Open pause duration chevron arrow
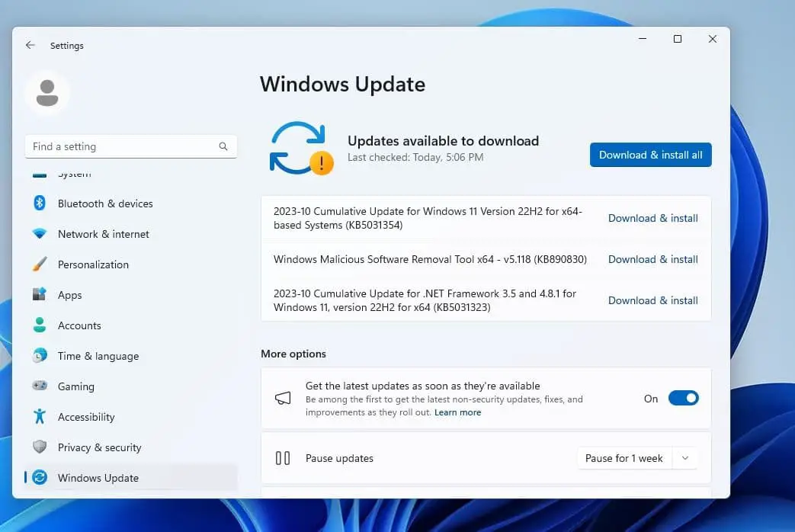This screenshot has width=795, height=532. [684, 458]
